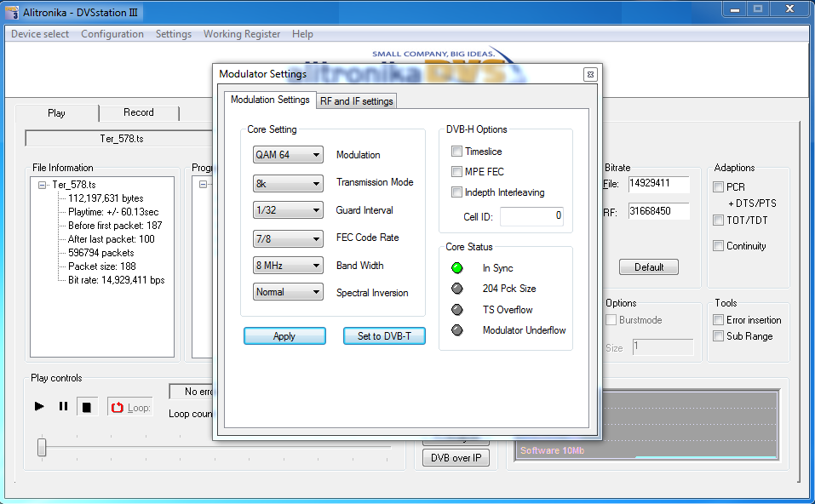Open the FEC Code Rate dropdown

[x=289, y=238]
